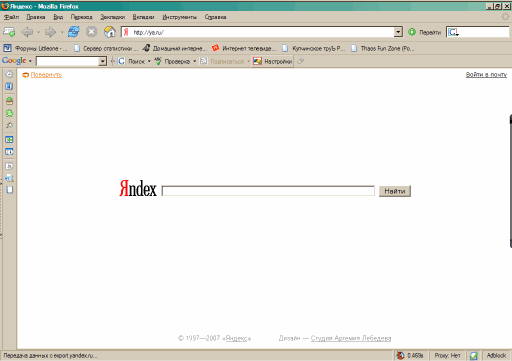The image size is (512, 361).
Task: Go forward with the right arrow icon
Action: point(50,32)
